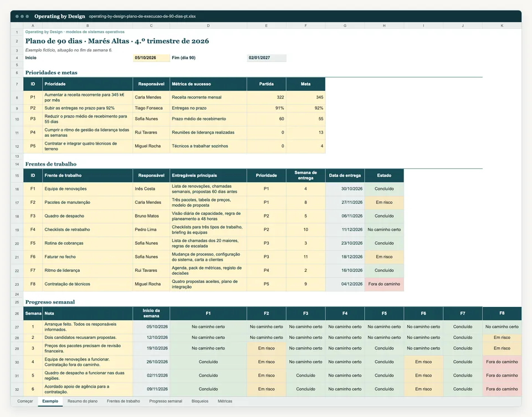
Task: Select week 6 F8 'Fora do caminho' cell
Action: pyautogui.click(x=502, y=389)
